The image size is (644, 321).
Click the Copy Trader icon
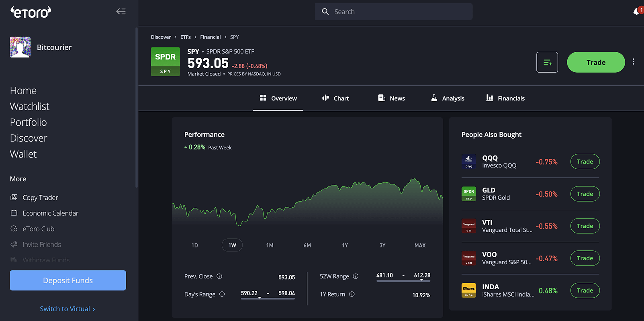coord(14,197)
